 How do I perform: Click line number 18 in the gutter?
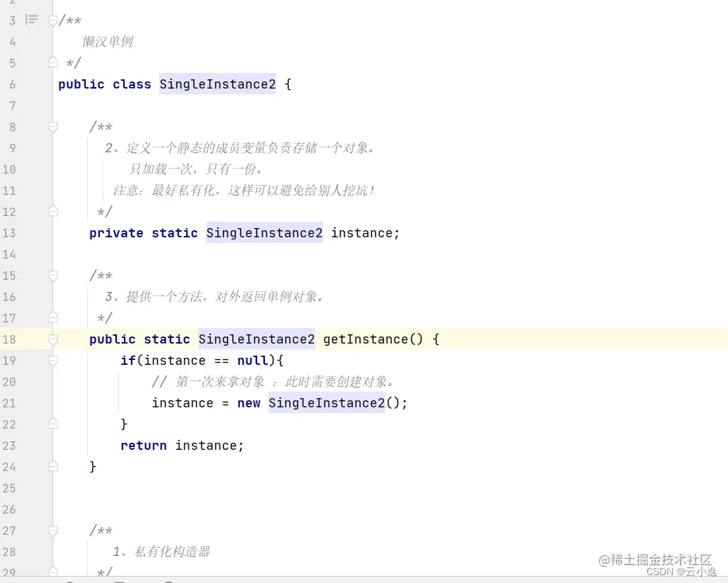9,339
